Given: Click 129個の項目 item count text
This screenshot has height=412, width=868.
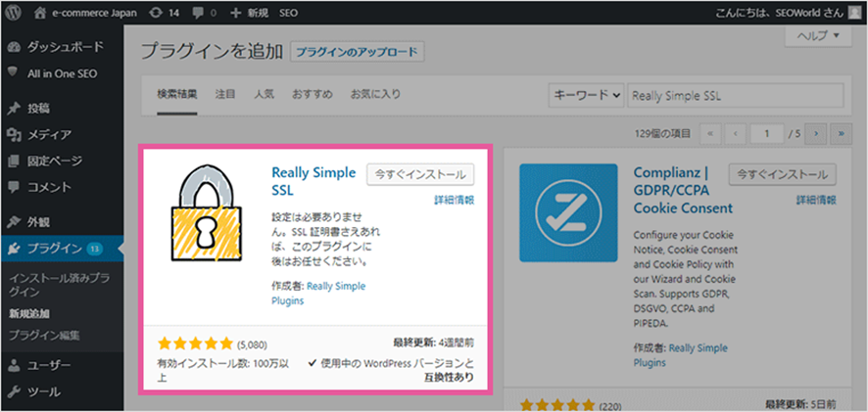Looking at the screenshot, I should coord(663,133).
